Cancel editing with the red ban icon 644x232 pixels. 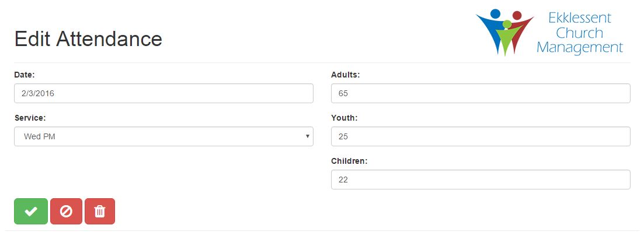click(x=66, y=212)
